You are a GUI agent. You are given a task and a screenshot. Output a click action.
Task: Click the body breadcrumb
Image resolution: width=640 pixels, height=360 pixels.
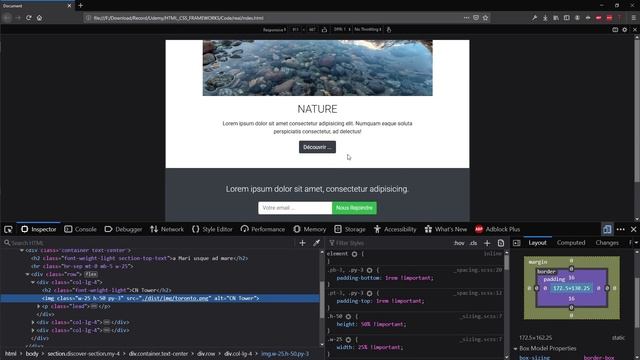32,353
